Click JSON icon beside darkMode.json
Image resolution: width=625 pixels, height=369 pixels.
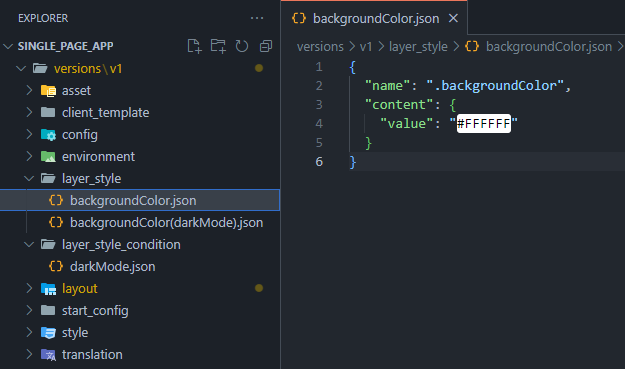pos(56,266)
